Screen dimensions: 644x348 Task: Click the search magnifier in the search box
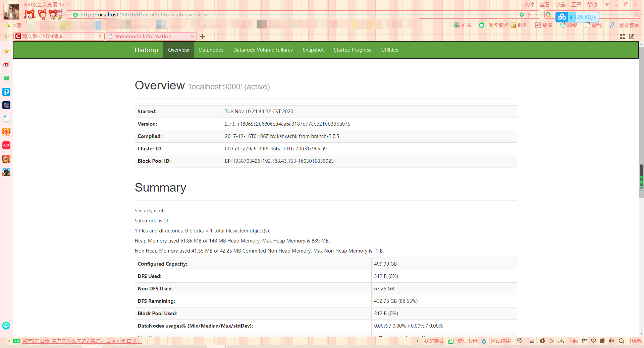637,15
